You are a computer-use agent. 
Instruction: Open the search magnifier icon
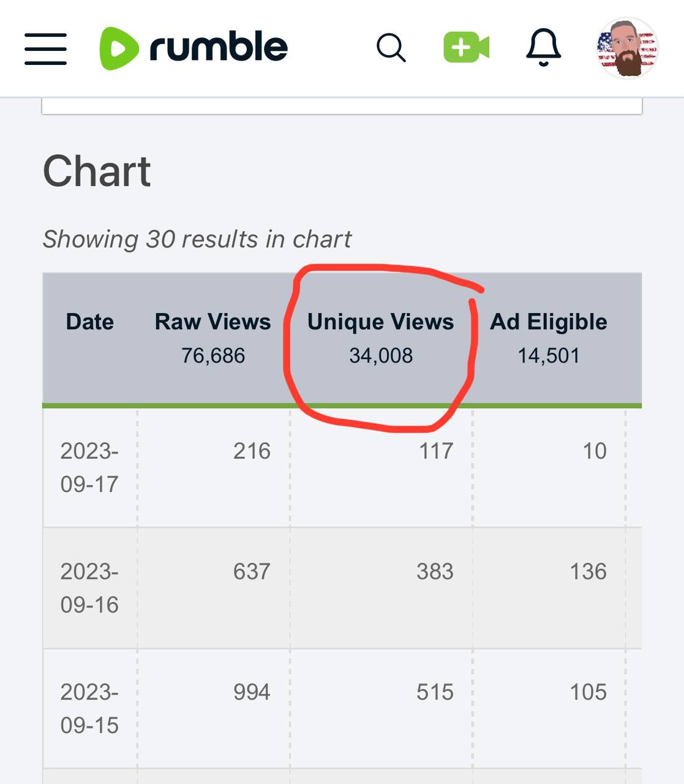[391, 48]
